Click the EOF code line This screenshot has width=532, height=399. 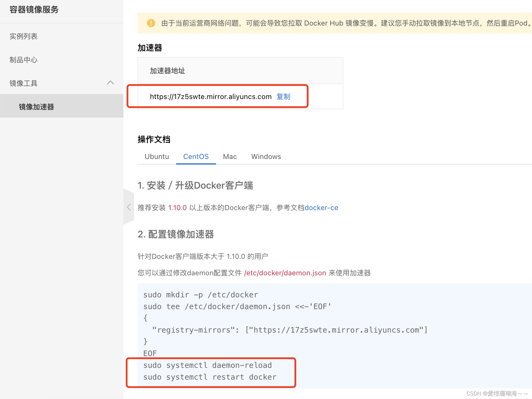pyautogui.click(x=150, y=353)
